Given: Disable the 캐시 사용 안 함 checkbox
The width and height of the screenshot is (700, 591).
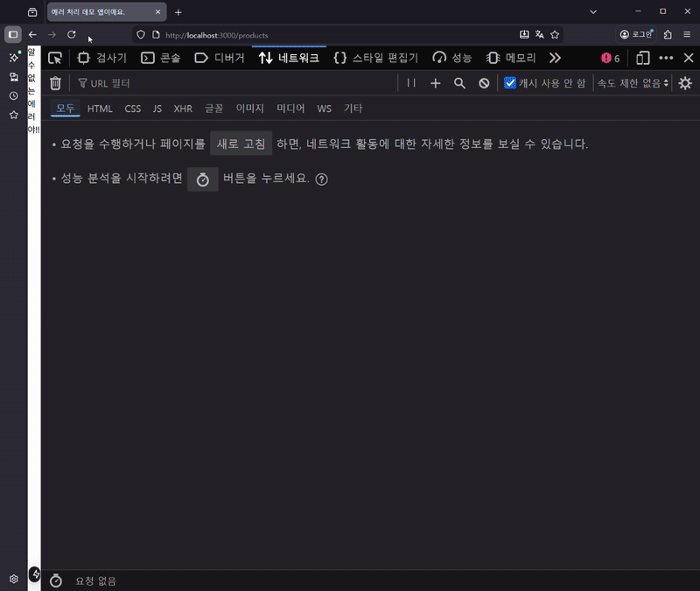Looking at the screenshot, I should [508, 83].
